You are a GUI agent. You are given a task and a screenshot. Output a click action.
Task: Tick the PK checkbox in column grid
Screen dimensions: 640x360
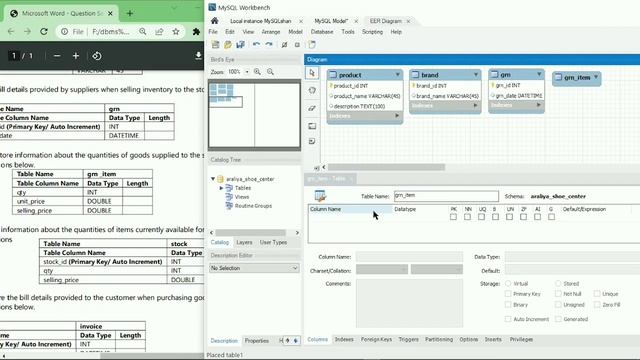pos(453,217)
